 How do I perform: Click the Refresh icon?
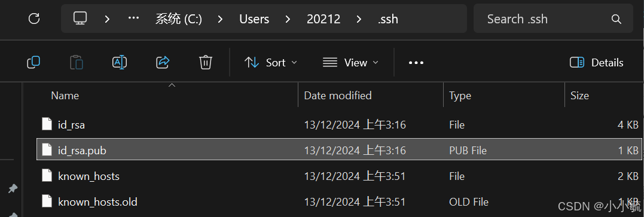coord(34,19)
